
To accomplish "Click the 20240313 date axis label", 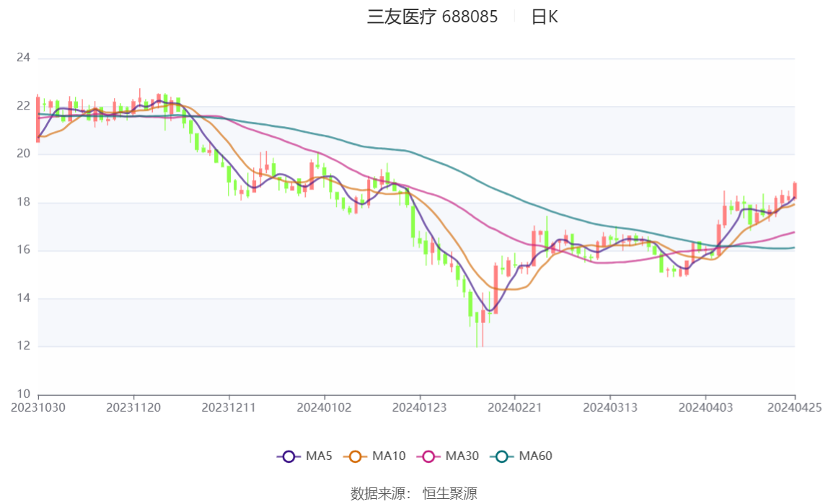I will coord(610,407).
